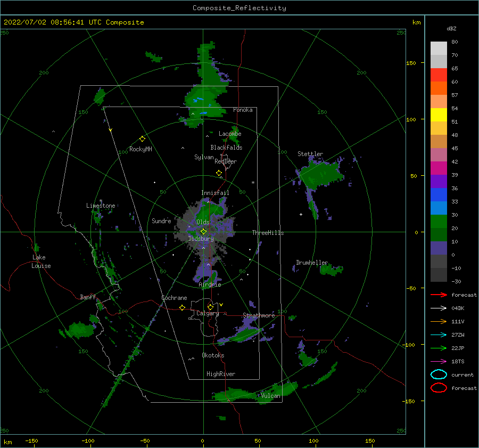This screenshot has height=448, width=479.
Task: Click the Innisfail label
Action: coord(215,193)
